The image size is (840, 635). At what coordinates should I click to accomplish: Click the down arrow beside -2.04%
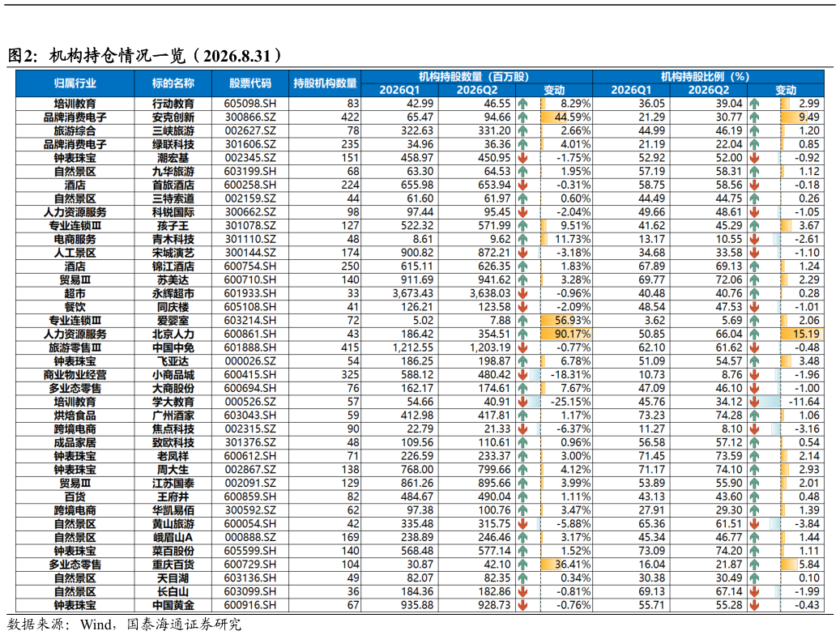pyautogui.click(x=522, y=212)
